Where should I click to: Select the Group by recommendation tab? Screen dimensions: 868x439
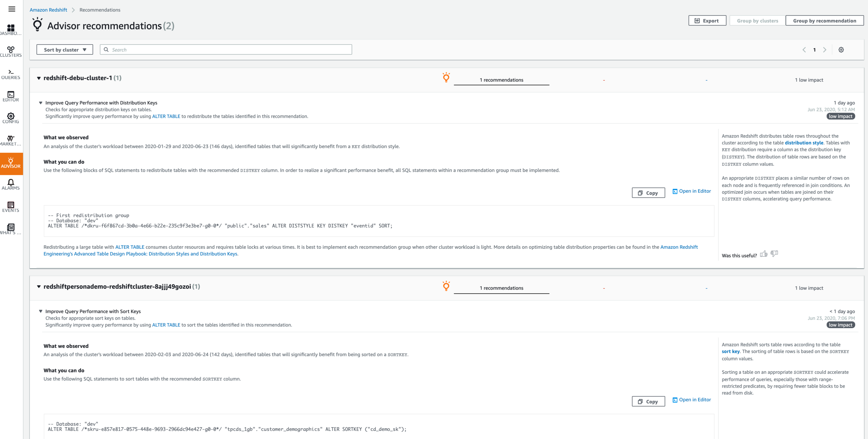[x=825, y=20]
